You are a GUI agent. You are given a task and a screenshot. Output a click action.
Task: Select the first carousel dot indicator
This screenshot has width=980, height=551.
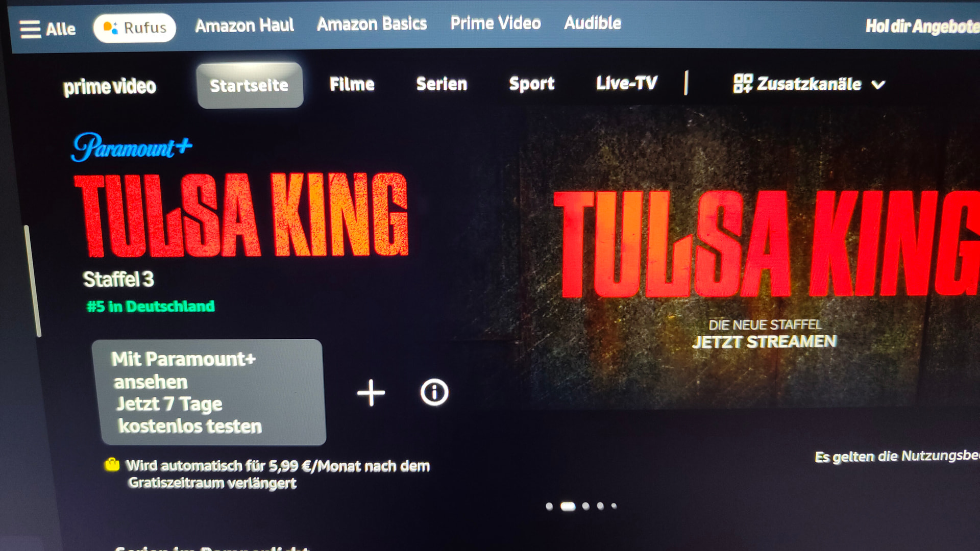click(549, 506)
